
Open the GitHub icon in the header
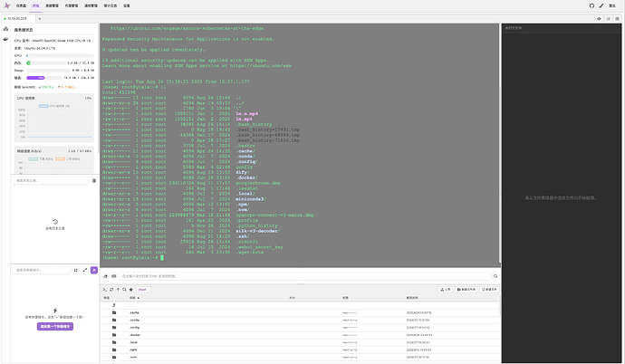pyautogui.click(x=591, y=5)
